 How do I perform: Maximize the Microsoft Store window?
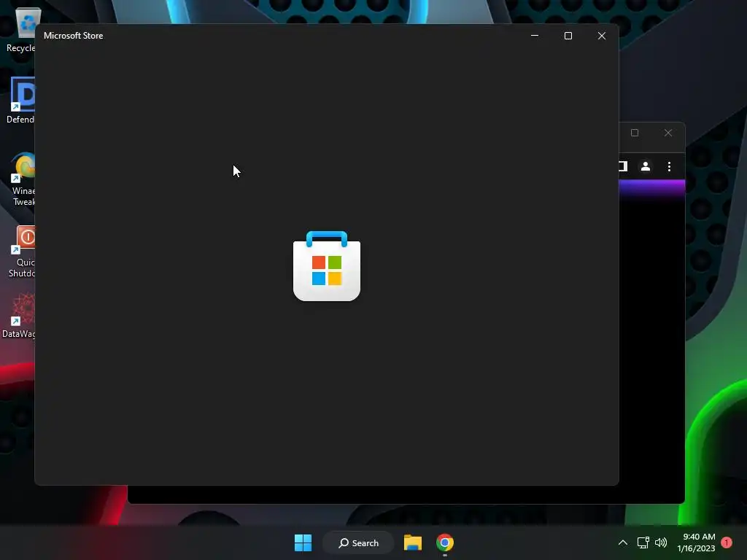pos(568,36)
